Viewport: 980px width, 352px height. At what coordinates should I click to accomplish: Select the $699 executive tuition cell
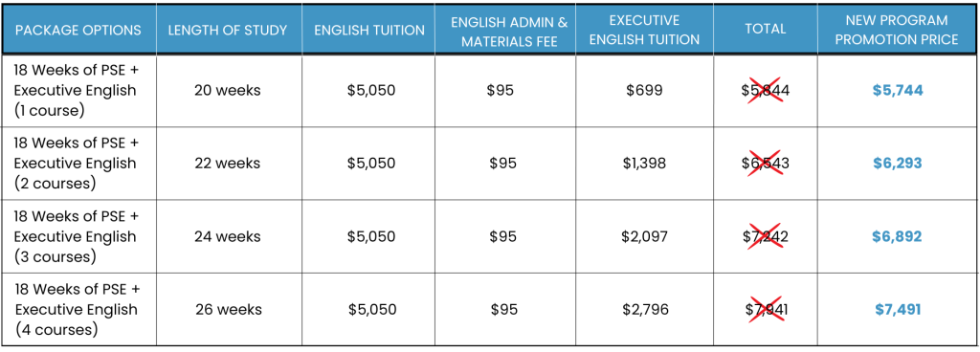click(x=644, y=91)
